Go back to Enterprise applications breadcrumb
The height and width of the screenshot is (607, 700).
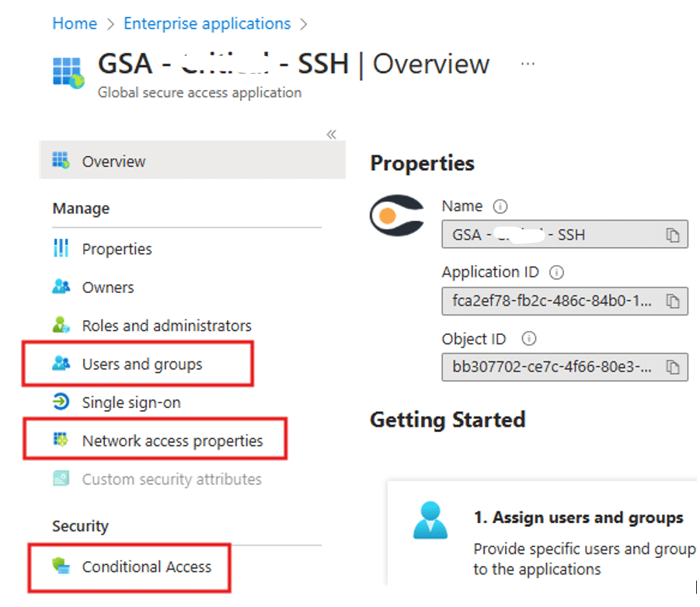pos(207,23)
